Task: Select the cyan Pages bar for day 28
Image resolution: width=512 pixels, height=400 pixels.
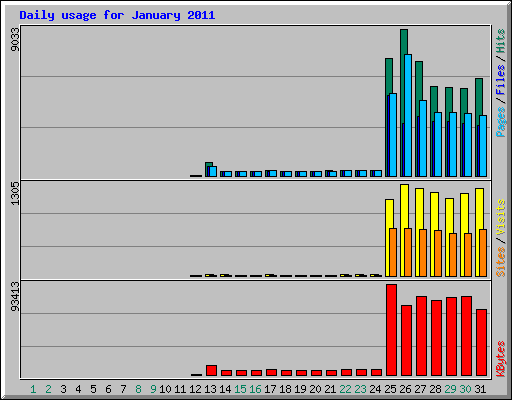Action: click(x=438, y=144)
